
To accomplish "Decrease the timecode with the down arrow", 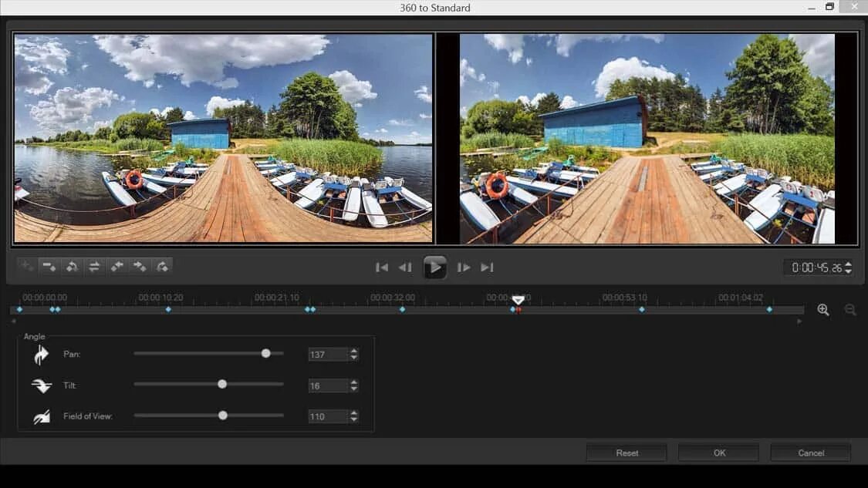I will pyautogui.click(x=848, y=271).
